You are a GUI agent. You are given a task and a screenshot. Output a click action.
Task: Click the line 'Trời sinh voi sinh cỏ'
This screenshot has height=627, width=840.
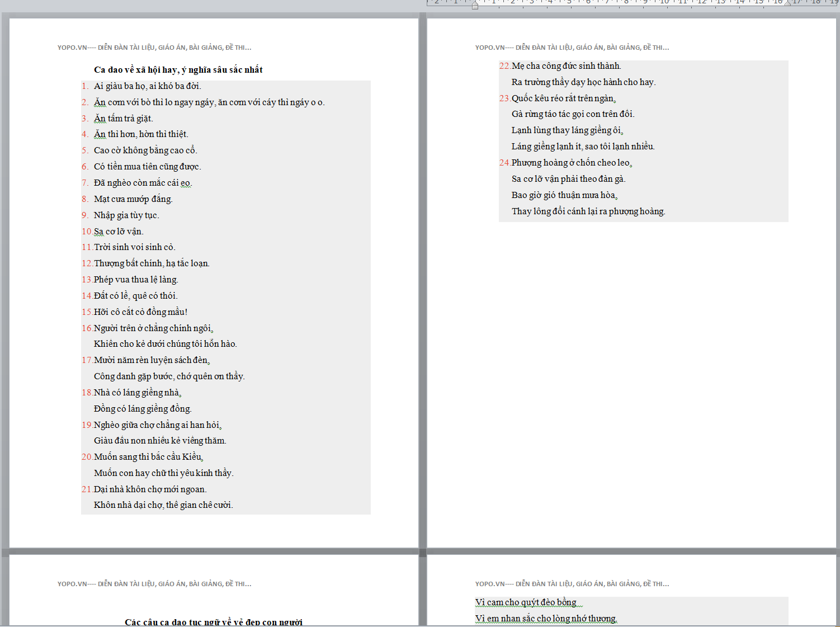134,247
